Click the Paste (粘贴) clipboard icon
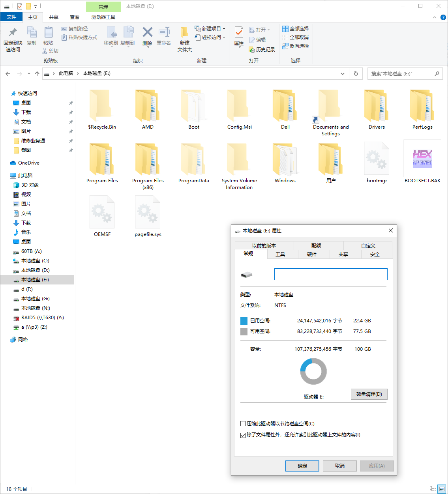Image resolution: width=448 pixels, height=494 pixels. (48, 33)
